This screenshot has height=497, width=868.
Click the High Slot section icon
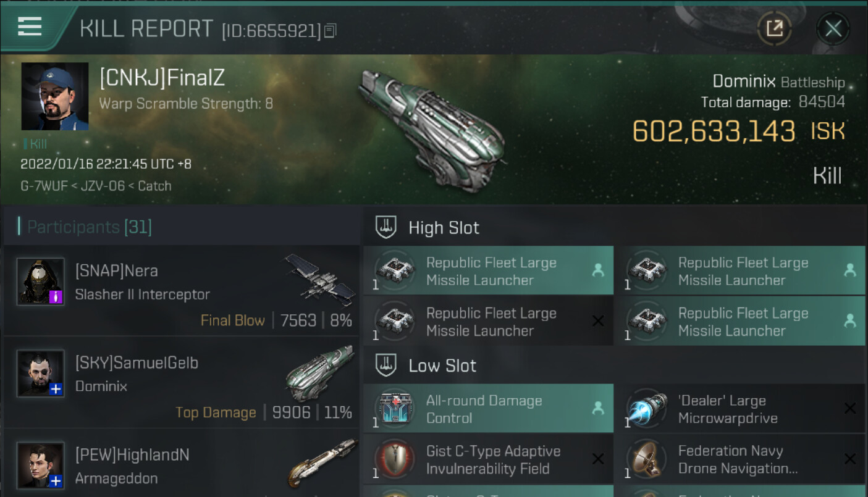click(386, 228)
